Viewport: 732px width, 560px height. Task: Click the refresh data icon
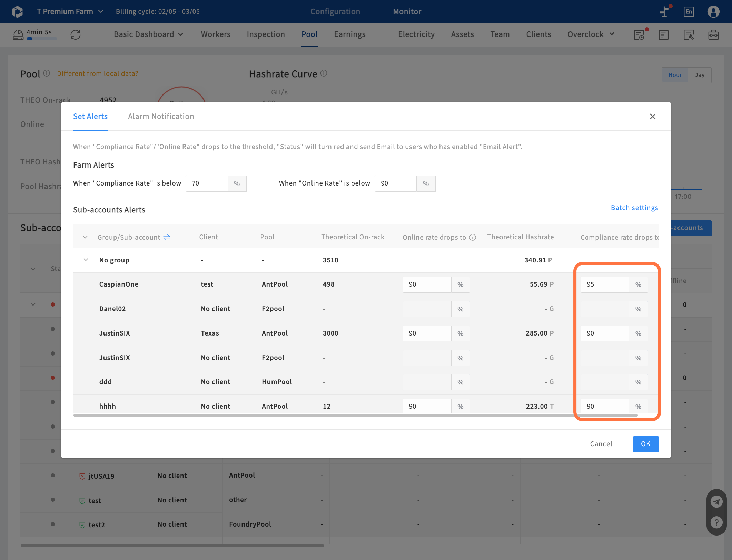[x=76, y=34]
